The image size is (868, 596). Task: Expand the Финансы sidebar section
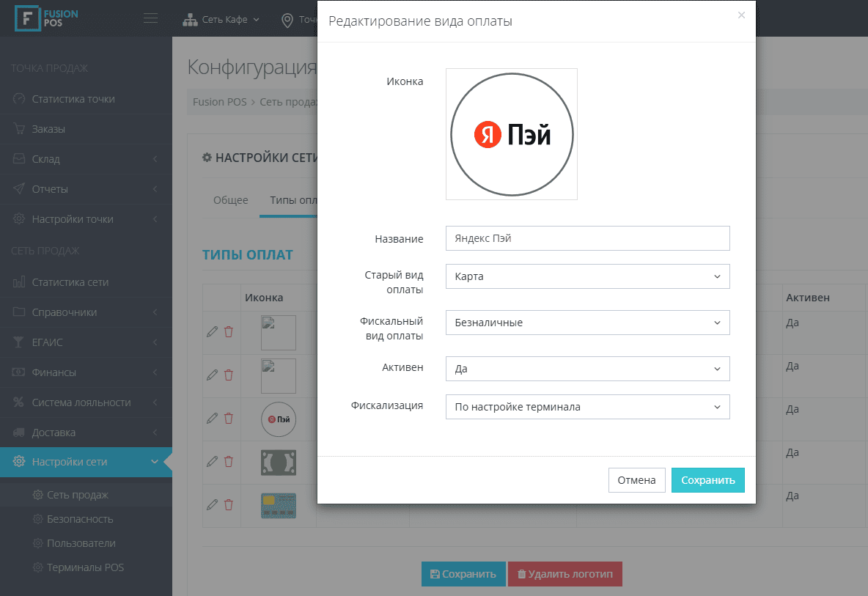coord(86,372)
